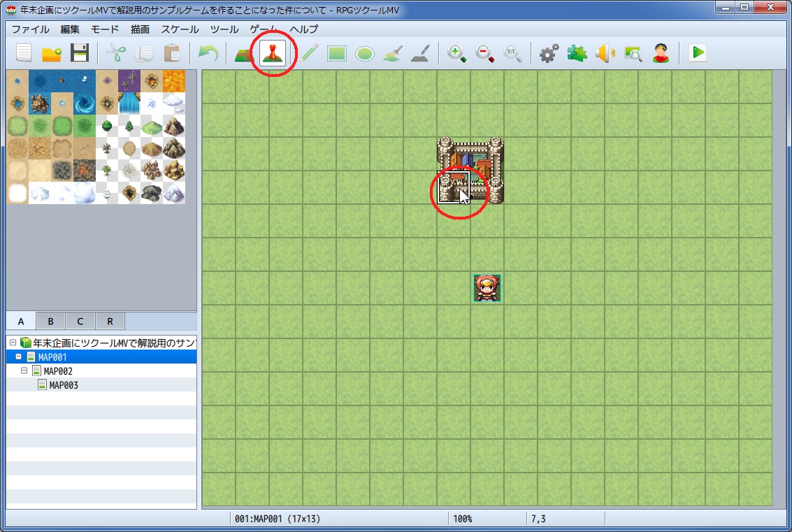Select the Pencil drawing tool
The height and width of the screenshot is (532, 792).
pos(308,52)
